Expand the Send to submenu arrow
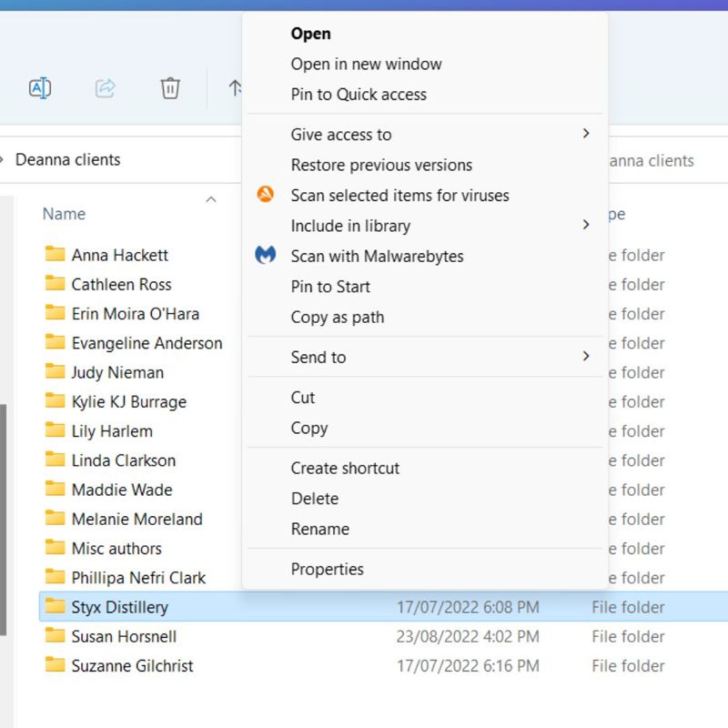 coord(586,357)
